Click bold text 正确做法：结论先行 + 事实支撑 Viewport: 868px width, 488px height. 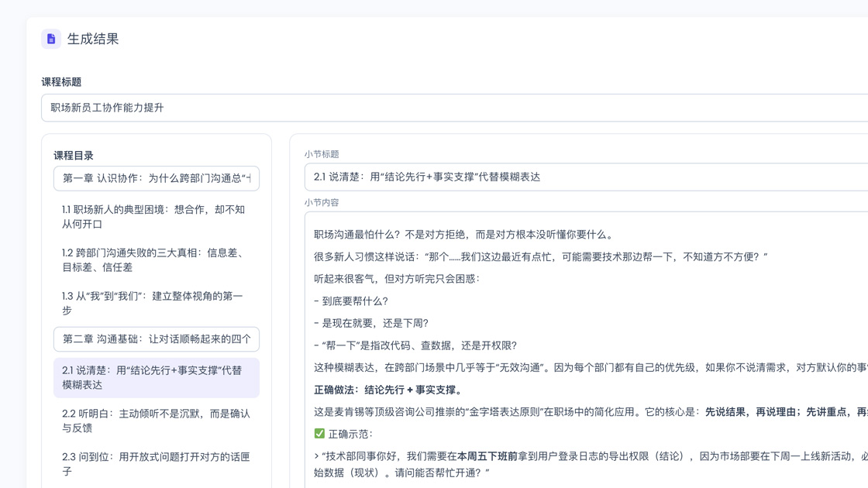pos(389,390)
